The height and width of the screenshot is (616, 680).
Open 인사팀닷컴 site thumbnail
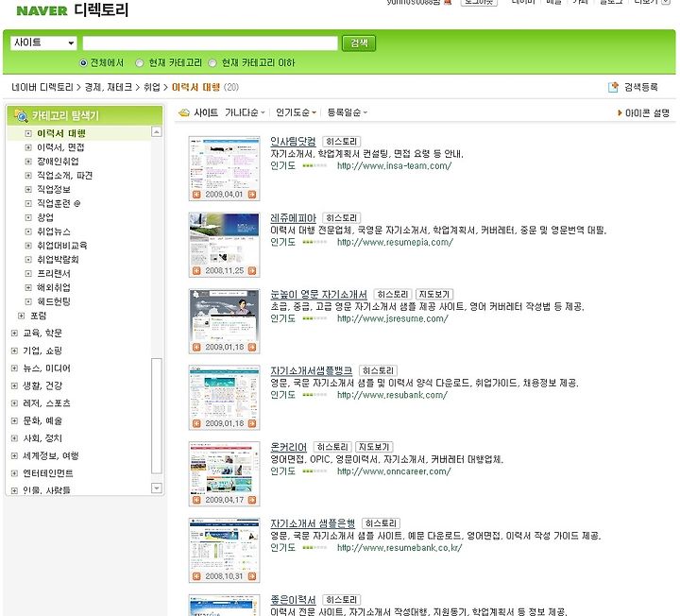(224, 163)
